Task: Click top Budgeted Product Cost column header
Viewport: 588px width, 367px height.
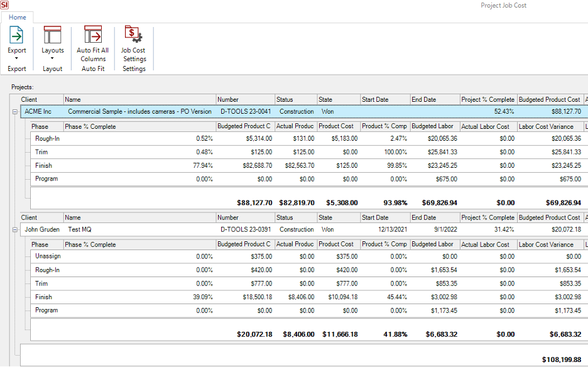Action: (x=550, y=99)
